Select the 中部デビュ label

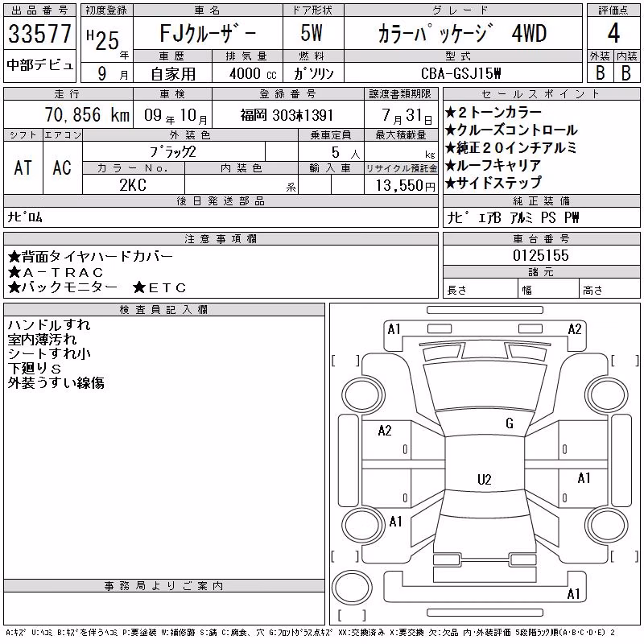(39, 65)
